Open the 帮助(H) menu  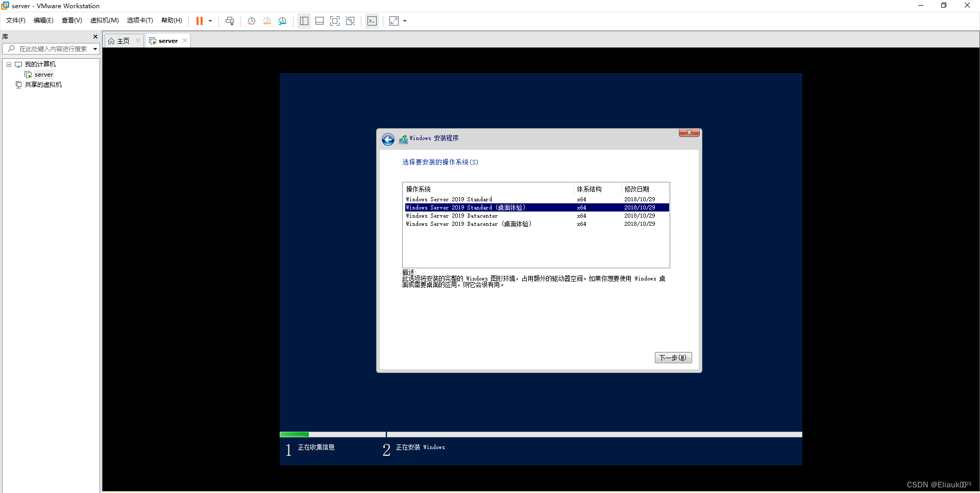pyautogui.click(x=171, y=20)
